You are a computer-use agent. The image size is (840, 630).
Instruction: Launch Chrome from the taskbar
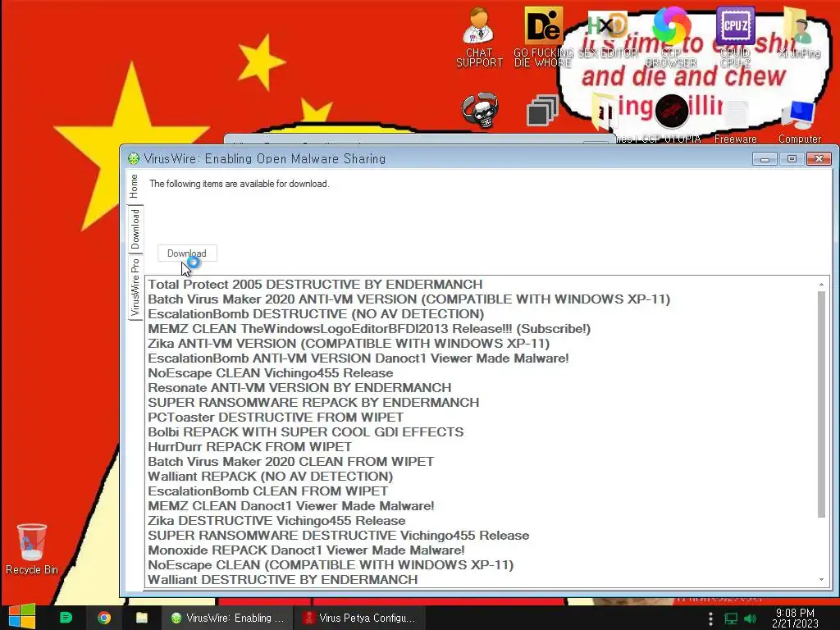pos(104,618)
